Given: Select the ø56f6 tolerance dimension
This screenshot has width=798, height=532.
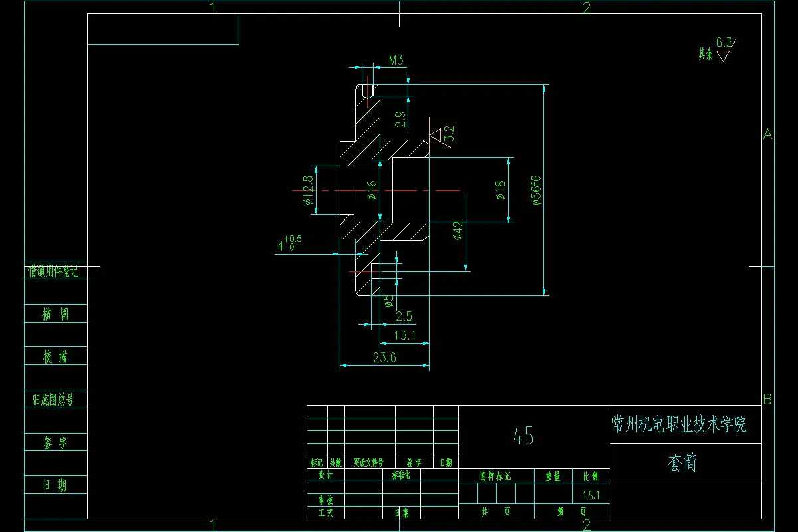Looking at the screenshot, I should [536, 190].
